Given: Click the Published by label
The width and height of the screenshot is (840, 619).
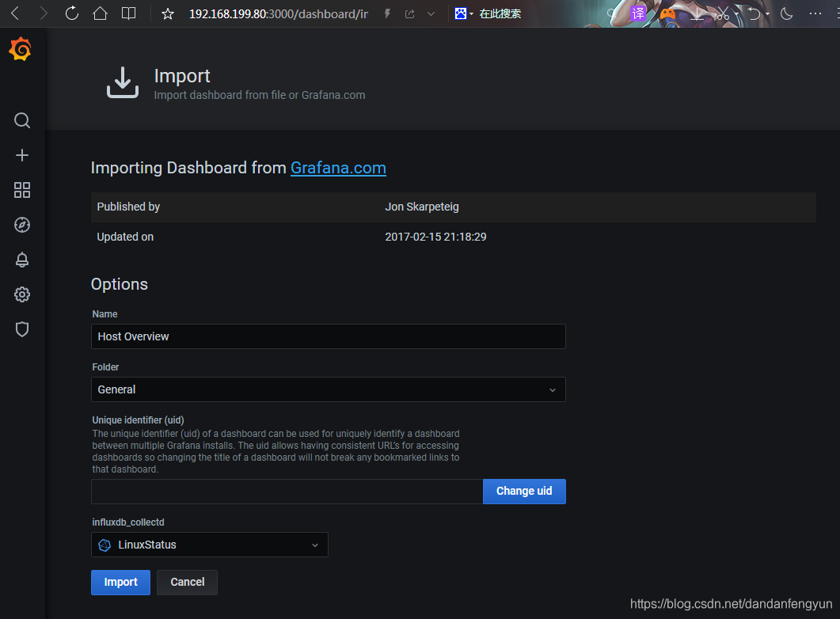Looking at the screenshot, I should (x=128, y=207).
